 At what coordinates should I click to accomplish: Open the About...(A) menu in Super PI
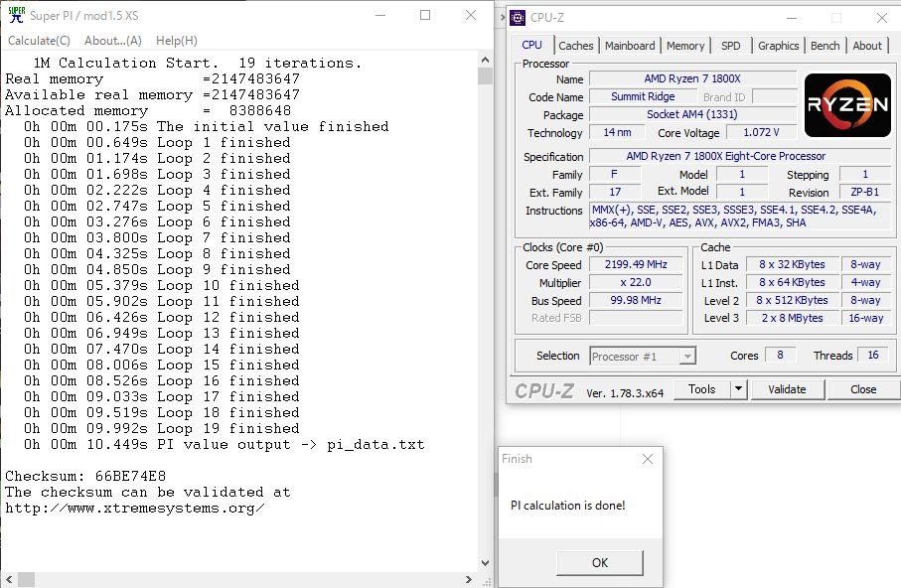pyautogui.click(x=112, y=41)
